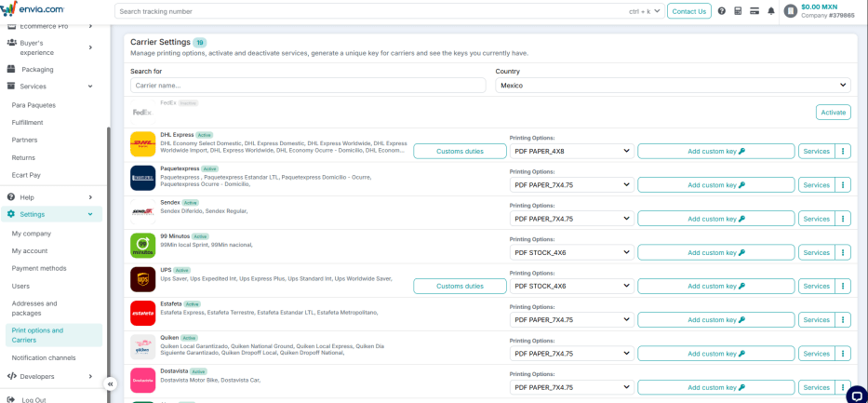The image size is (868, 403).
Task: Click the envia.com logo
Action: (x=33, y=9)
